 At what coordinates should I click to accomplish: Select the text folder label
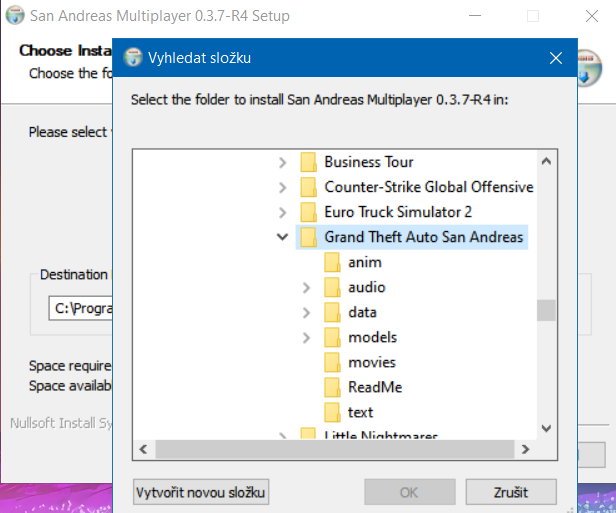point(360,413)
